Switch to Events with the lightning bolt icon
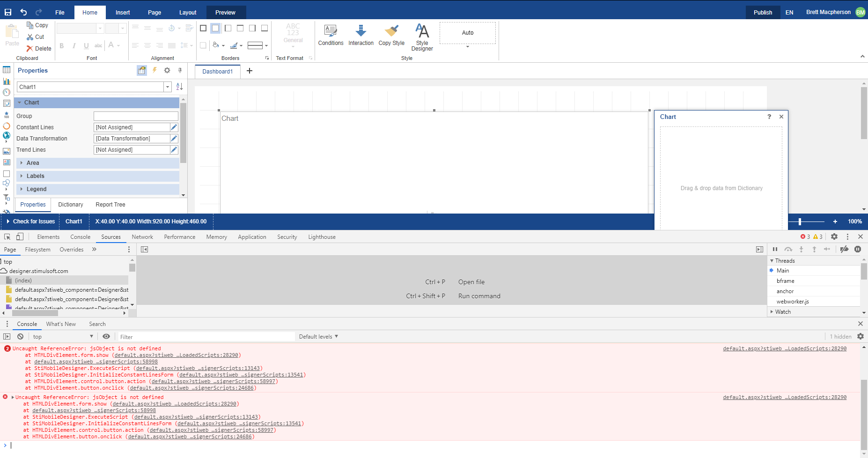Viewport: 868px width, 458px height. [x=154, y=70]
